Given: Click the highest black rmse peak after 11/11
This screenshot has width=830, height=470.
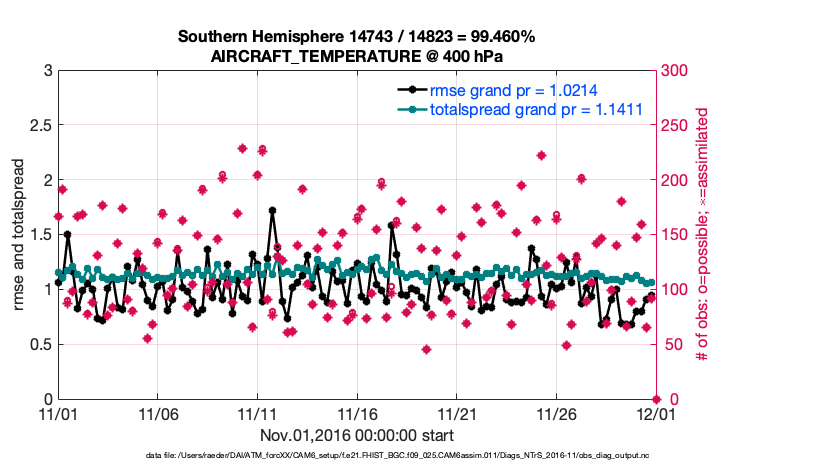Looking at the screenshot, I should pyautogui.click(x=272, y=210).
